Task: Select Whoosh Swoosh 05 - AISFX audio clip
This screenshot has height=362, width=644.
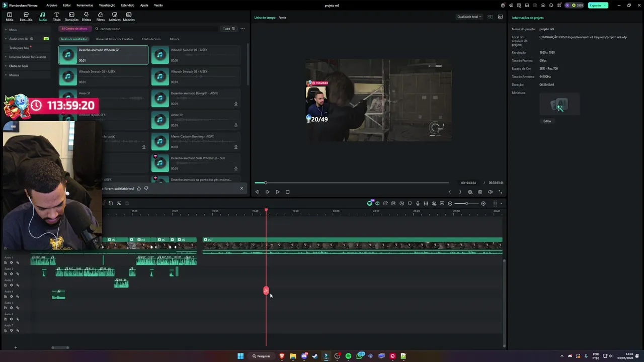Action: [195, 55]
